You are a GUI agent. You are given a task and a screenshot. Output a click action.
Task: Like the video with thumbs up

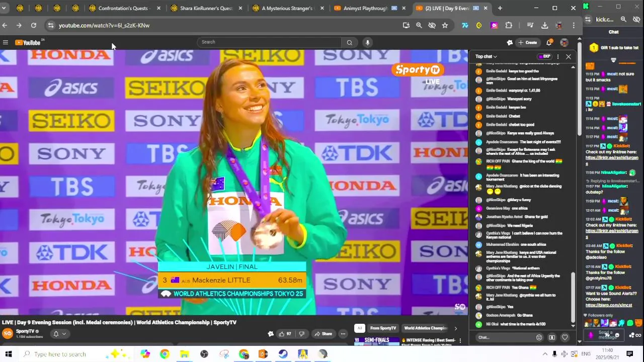[x=285, y=334]
